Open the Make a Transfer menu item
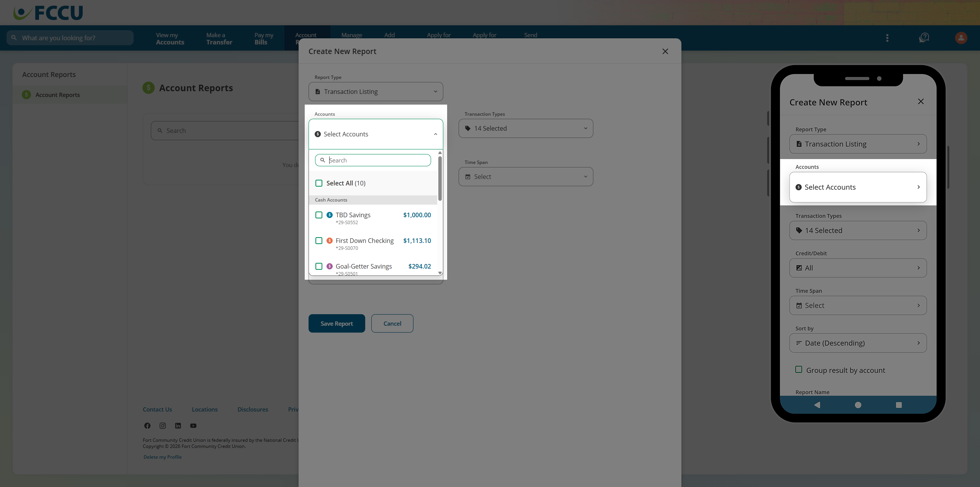Image resolution: width=980 pixels, height=487 pixels. point(219,38)
